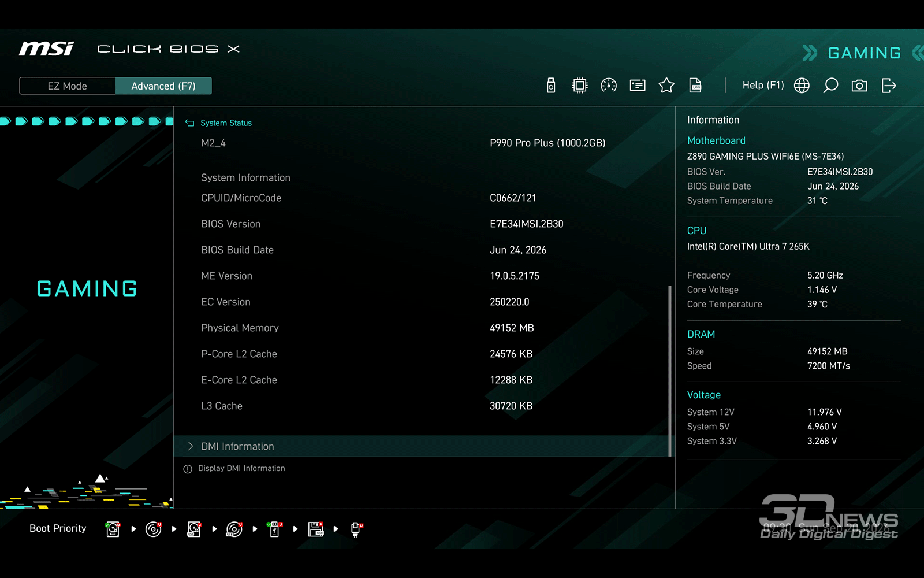Select the network boot device icon

click(356, 529)
